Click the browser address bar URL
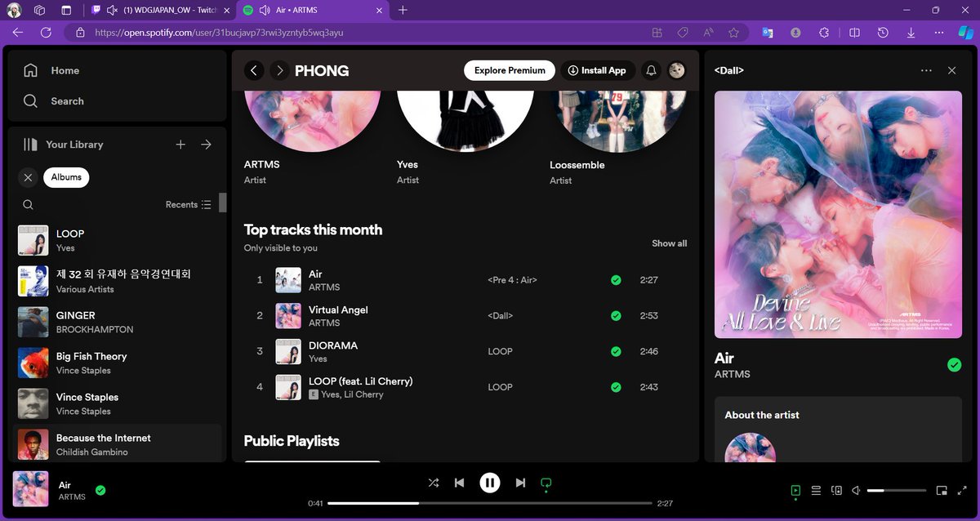This screenshot has width=980, height=521. (219, 33)
